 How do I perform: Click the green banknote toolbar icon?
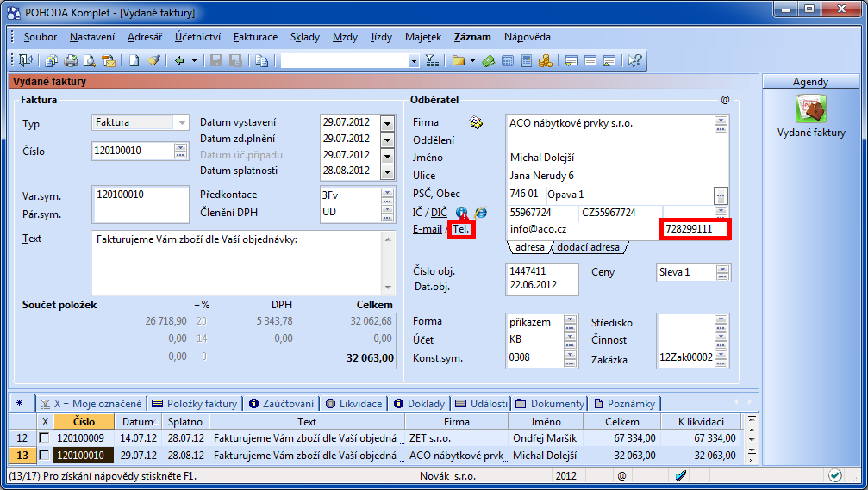[488, 60]
